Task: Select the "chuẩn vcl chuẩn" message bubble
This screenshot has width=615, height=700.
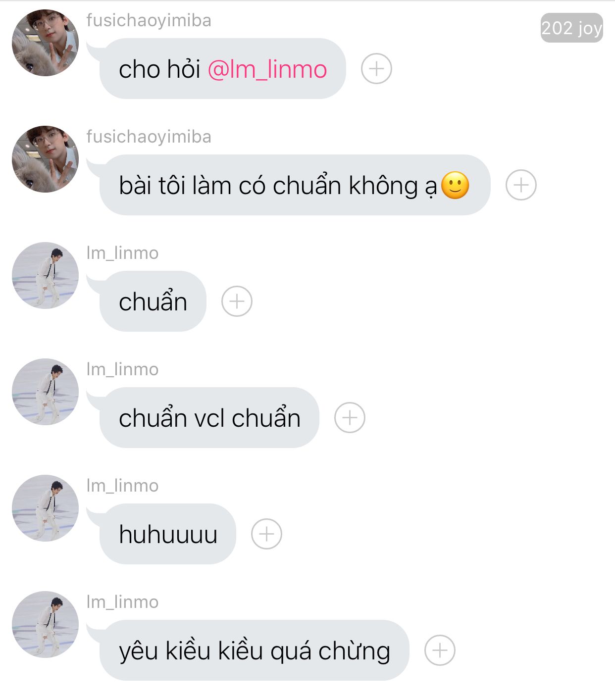Action: coord(209,417)
